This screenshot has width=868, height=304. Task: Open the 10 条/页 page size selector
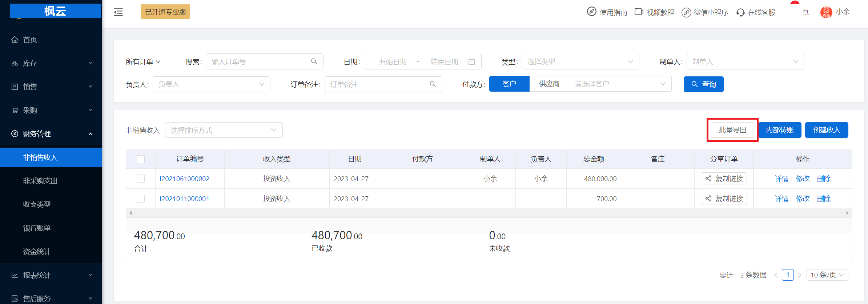(827, 275)
